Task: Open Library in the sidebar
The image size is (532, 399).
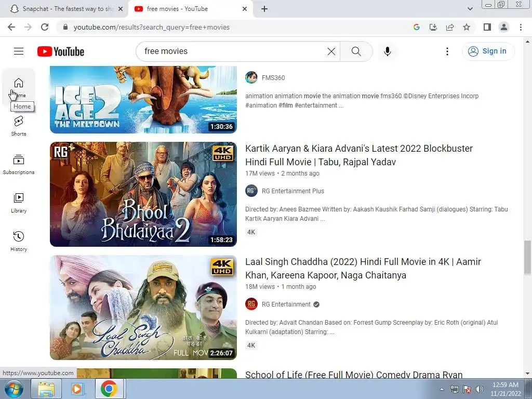Action: point(19,203)
